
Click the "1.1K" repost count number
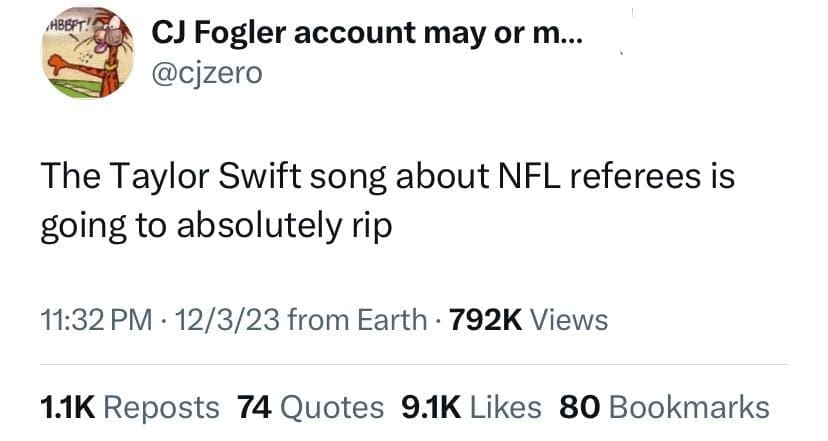67,407
